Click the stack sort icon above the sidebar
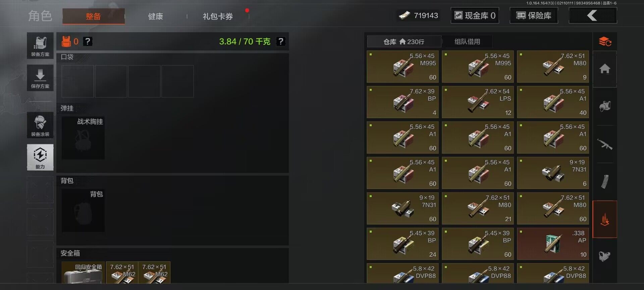Screen dimensions: 644x290 click(605, 42)
